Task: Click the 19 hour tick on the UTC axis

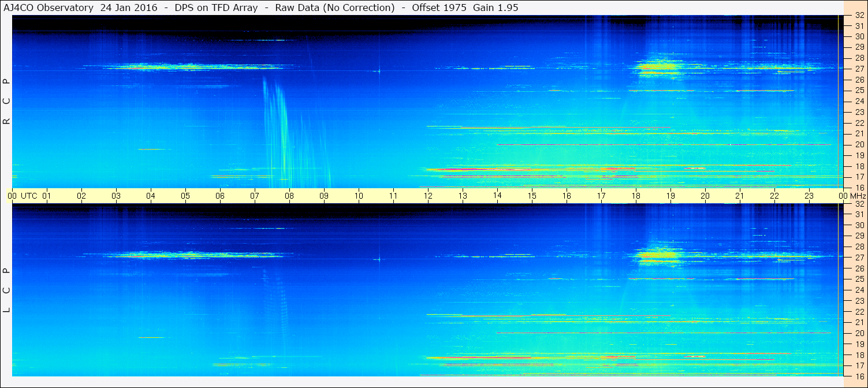Action: pyautogui.click(x=670, y=196)
